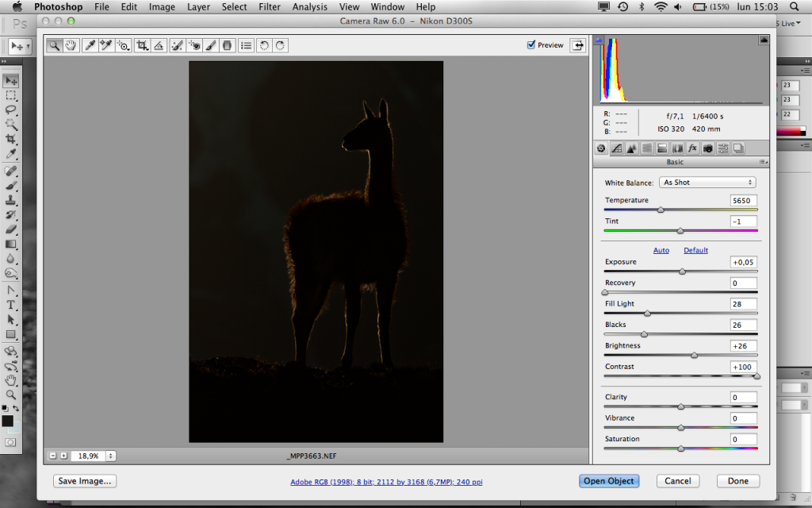Reset to Default tone settings link

tap(695, 250)
